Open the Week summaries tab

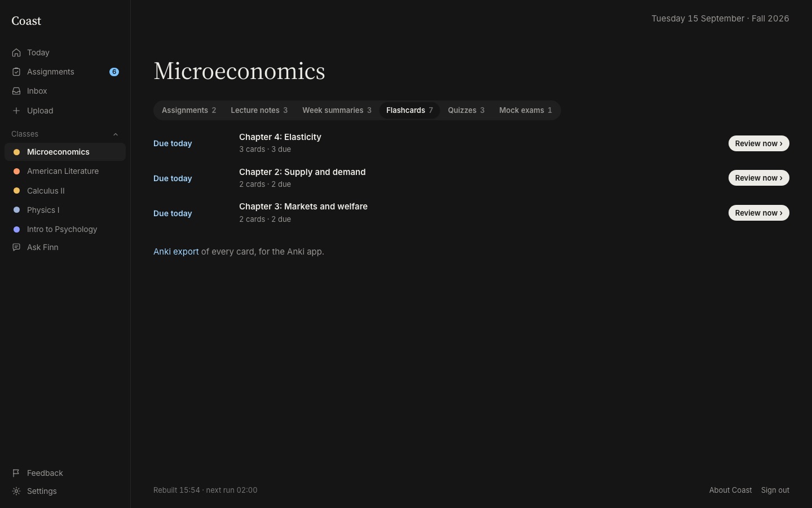pos(337,110)
